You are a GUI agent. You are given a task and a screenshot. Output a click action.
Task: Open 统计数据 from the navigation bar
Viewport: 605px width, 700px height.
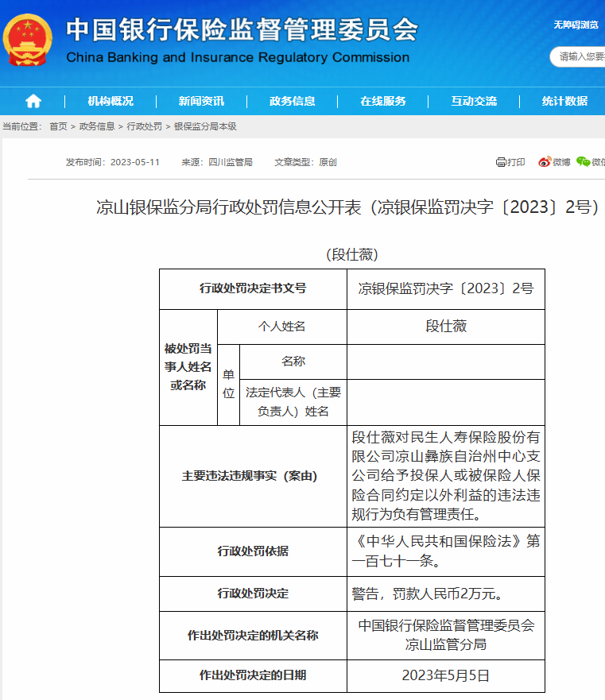point(564,101)
